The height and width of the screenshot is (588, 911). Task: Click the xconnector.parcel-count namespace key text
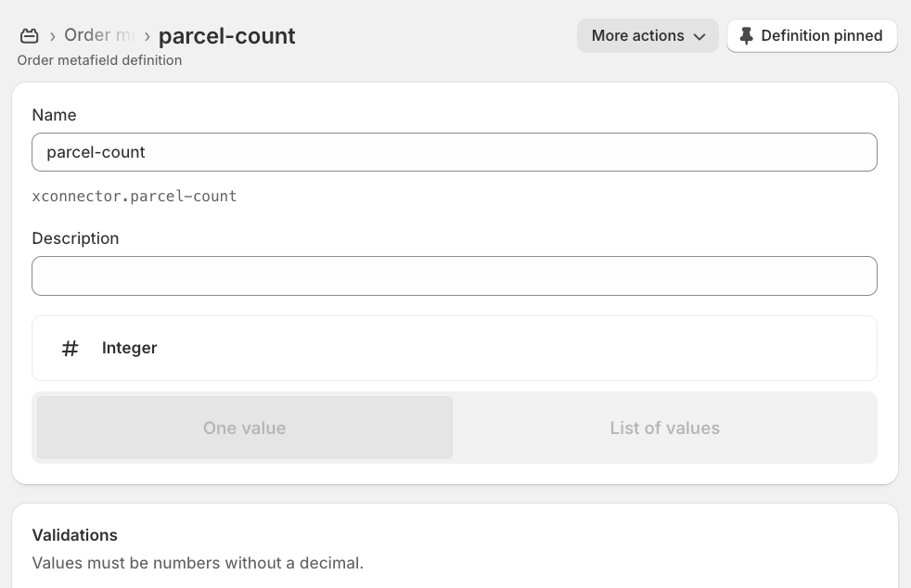135,197
